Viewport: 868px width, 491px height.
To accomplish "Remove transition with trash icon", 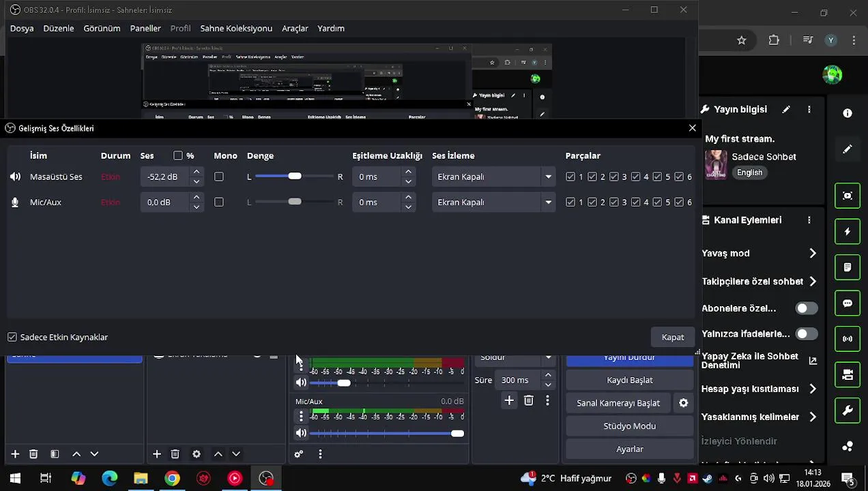I will tap(528, 401).
